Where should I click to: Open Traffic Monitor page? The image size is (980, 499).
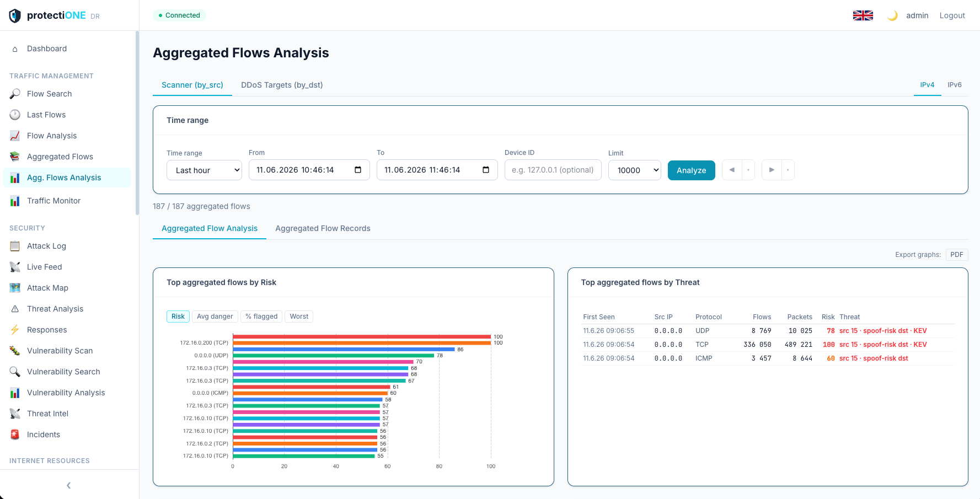coord(66,201)
